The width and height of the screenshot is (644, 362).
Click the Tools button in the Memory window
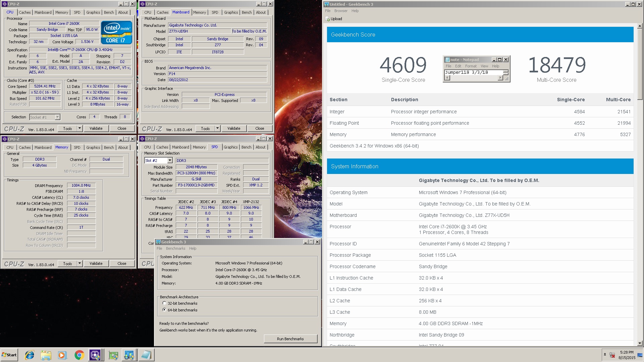[67, 263]
